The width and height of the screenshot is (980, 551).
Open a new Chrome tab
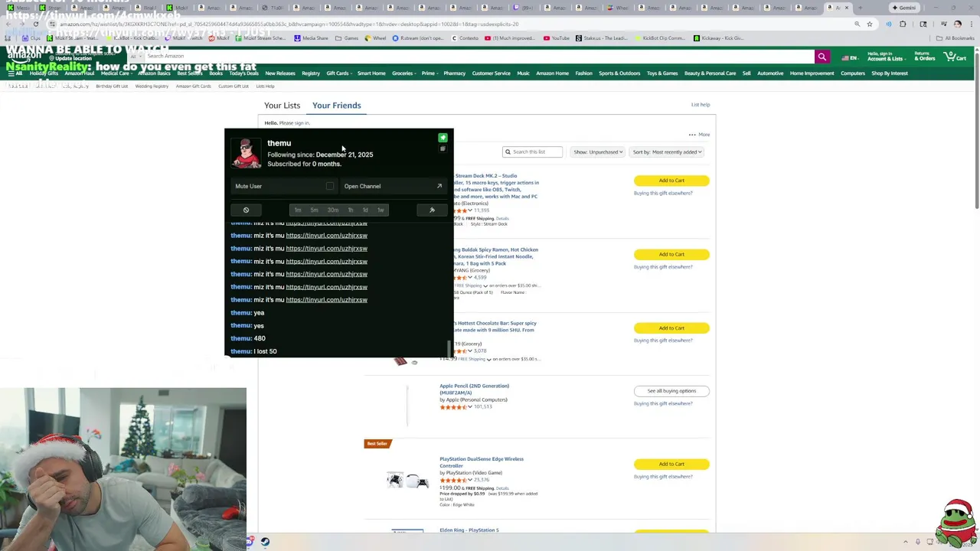pos(860,8)
